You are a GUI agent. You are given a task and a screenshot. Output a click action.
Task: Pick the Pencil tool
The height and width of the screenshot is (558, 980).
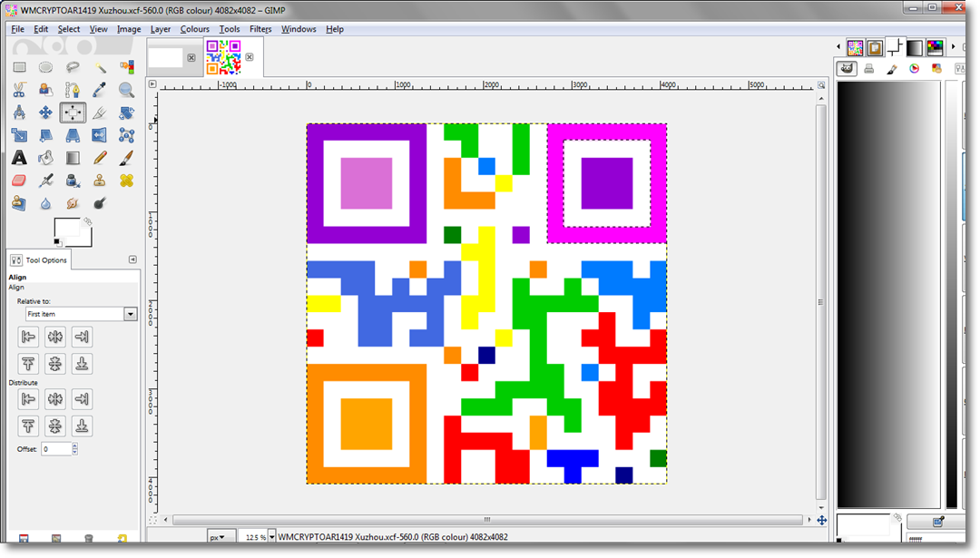(100, 158)
